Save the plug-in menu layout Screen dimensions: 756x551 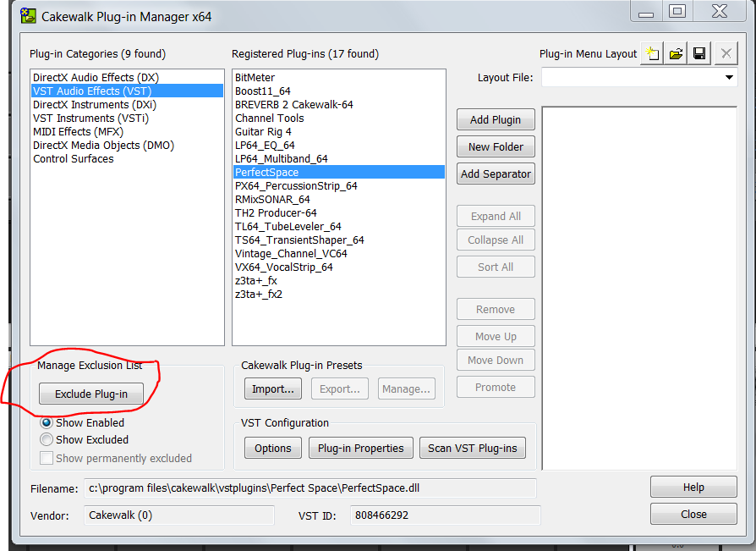pyautogui.click(x=699, y=54)
